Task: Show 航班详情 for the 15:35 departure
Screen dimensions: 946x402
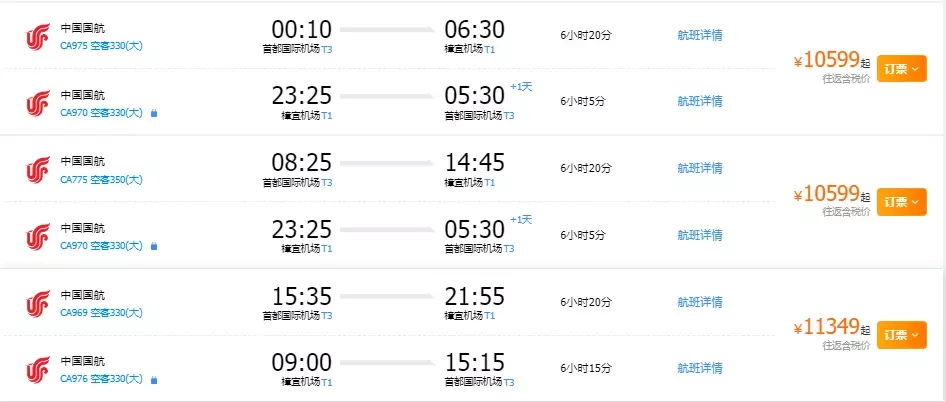Action: [700, 302]
